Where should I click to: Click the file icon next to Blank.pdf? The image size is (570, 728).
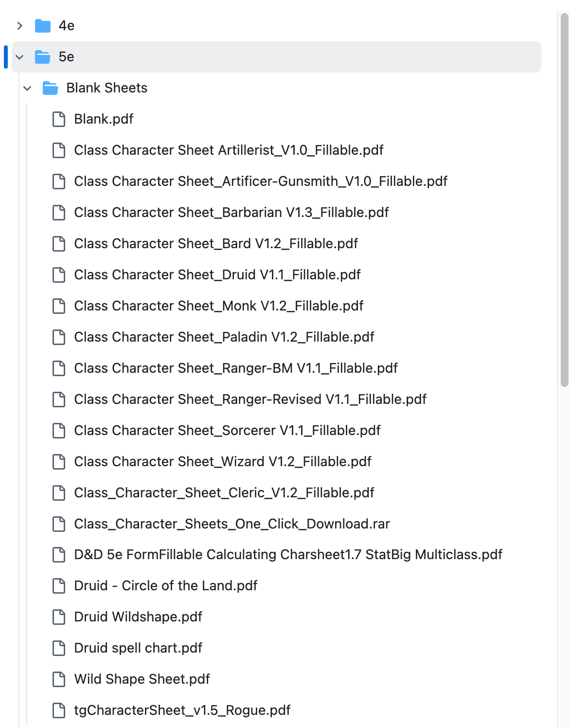pyautogui.click(x=59, y=119)
